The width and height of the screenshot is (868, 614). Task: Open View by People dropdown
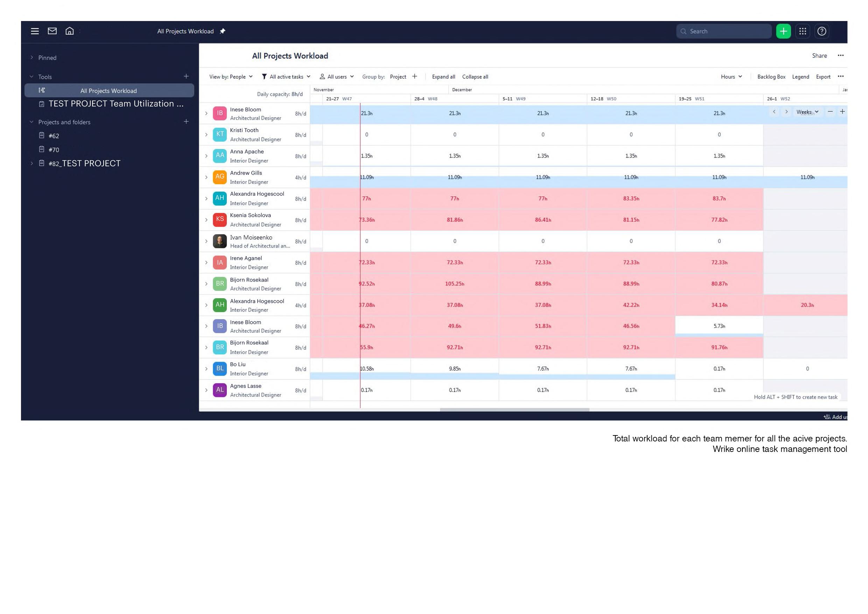(231, 77)
